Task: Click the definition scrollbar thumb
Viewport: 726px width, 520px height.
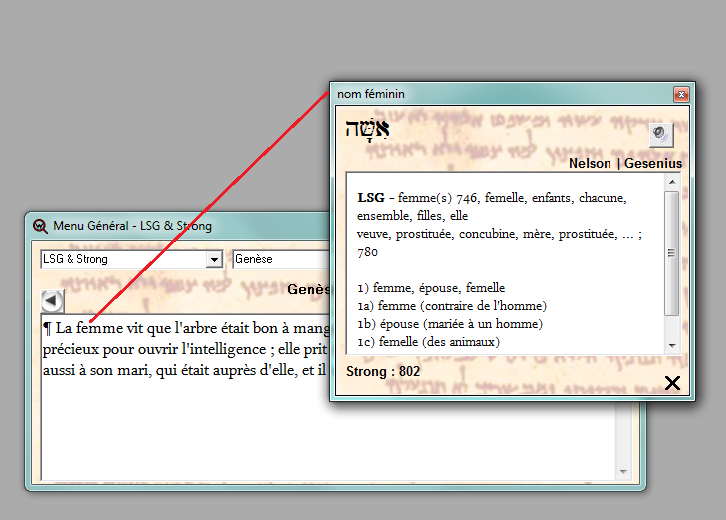Action: point(671,253)
